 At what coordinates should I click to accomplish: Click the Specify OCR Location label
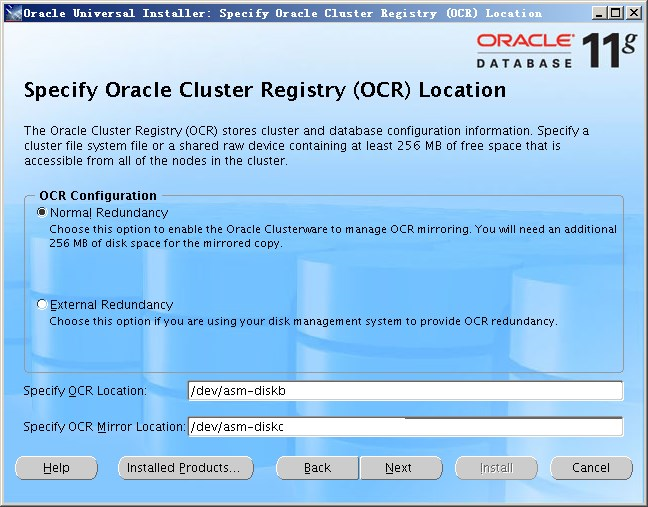click(85, 391)
